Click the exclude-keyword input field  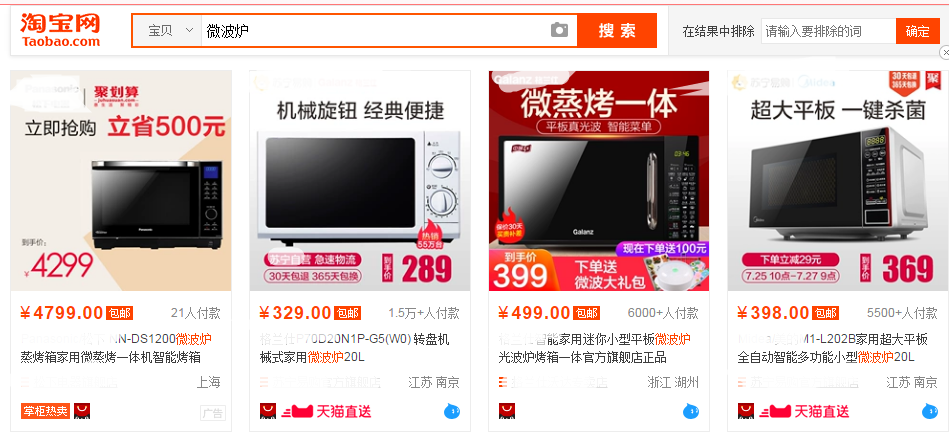[829, 31]
